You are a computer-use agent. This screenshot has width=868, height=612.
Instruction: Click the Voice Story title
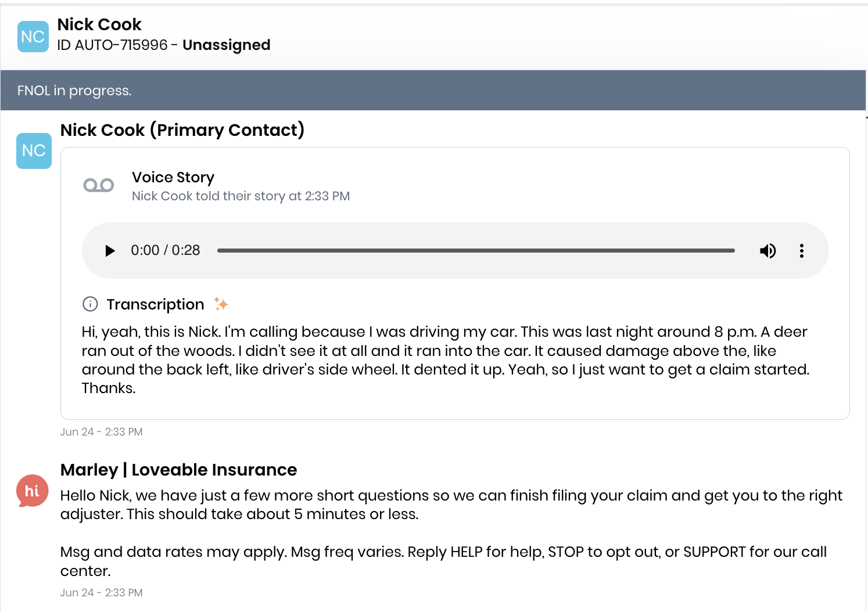coord(173,177)
